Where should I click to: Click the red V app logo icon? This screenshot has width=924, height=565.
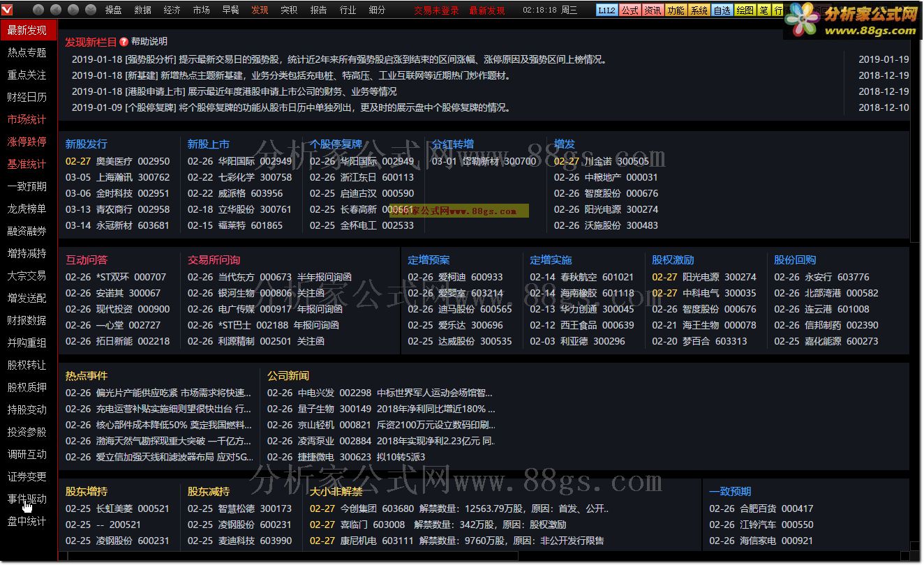(x=6, y=10)
